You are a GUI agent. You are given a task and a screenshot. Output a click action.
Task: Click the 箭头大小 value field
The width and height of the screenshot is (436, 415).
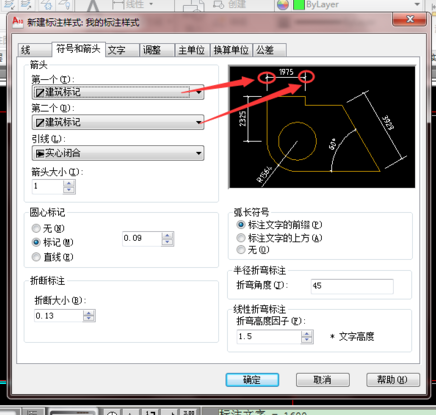tap(47, 186)
